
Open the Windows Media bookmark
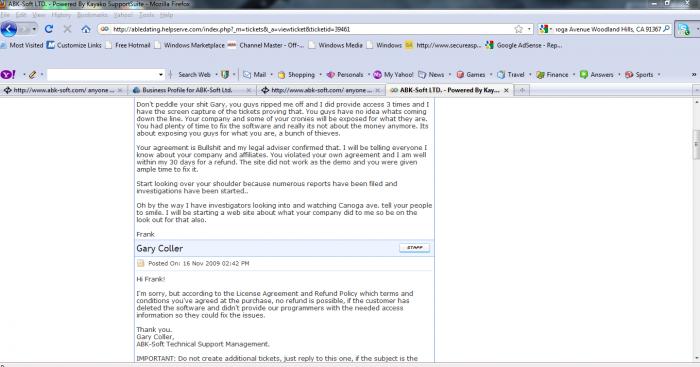point(336,45)
